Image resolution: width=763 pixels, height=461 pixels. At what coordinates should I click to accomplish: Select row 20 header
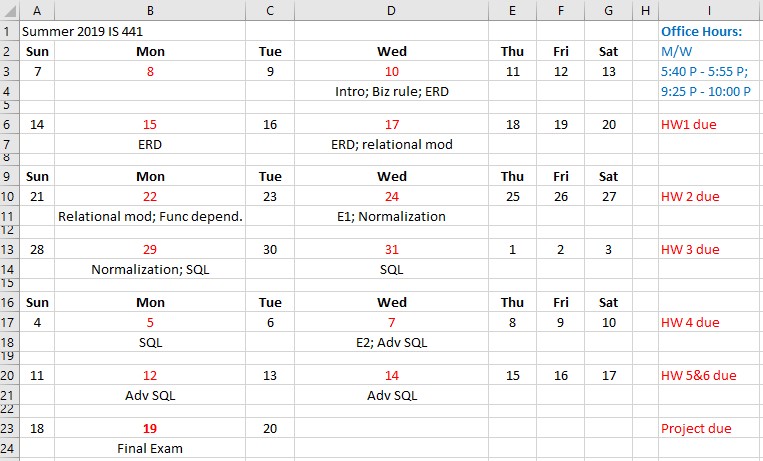9,375
